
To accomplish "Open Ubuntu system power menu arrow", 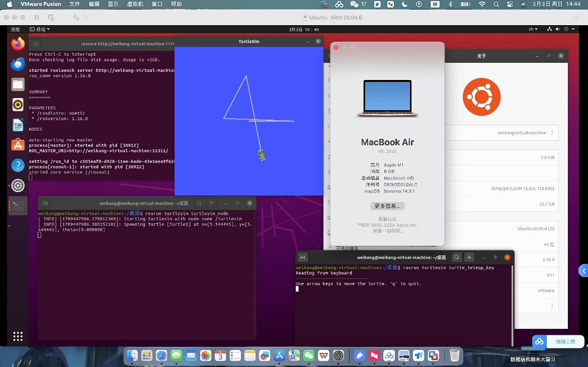I will coord(573,29).
